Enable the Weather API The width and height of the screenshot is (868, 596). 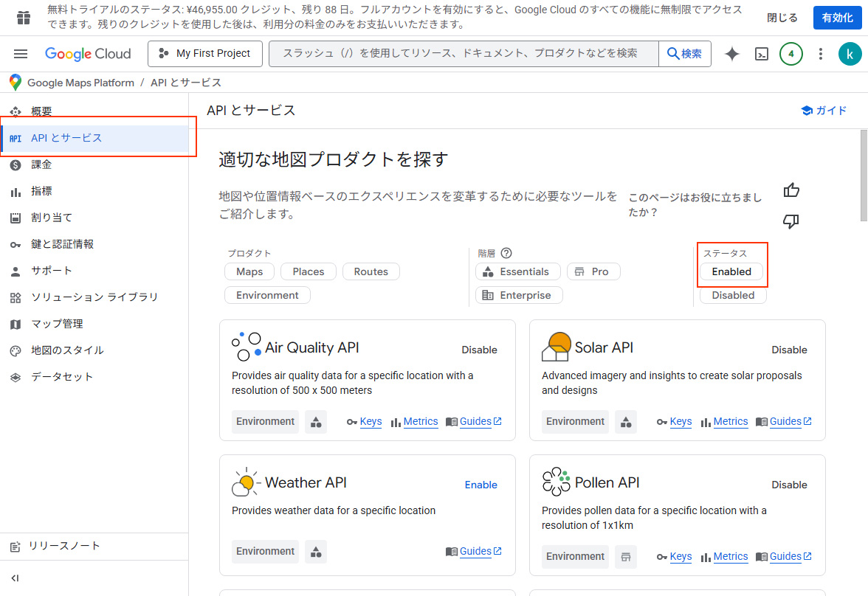(x=480, y=485)
